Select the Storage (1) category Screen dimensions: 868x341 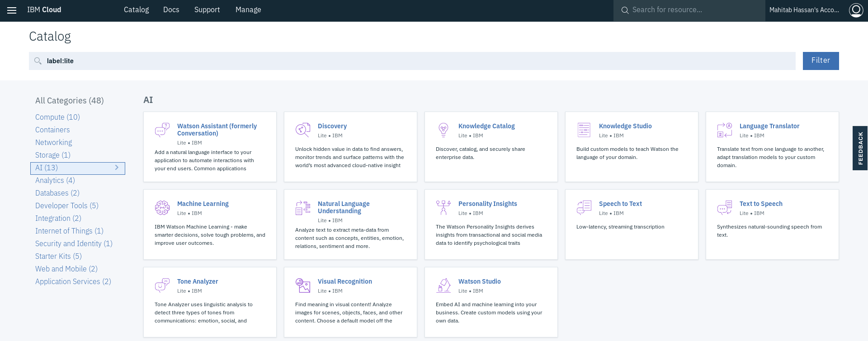53,155
